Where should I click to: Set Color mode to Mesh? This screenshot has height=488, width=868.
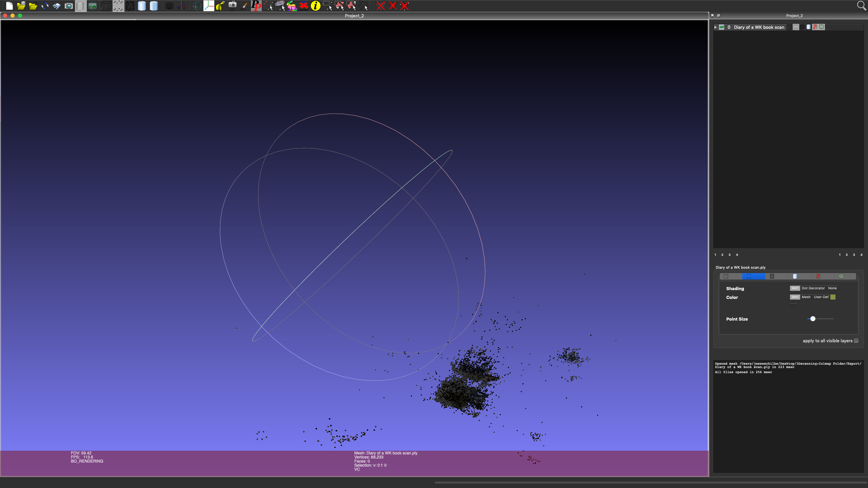coord(806,297)
